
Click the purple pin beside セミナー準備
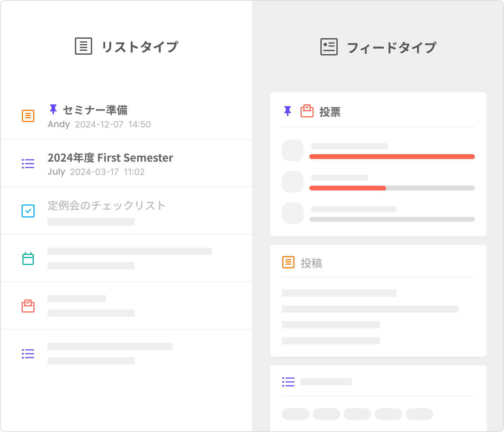coord(53,109)
